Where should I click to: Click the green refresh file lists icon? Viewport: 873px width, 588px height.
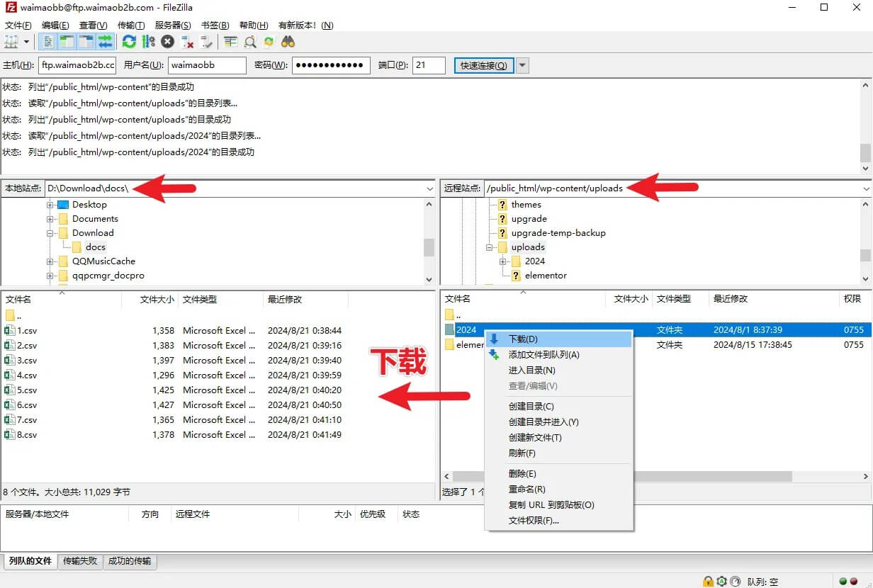pos(129,42)
